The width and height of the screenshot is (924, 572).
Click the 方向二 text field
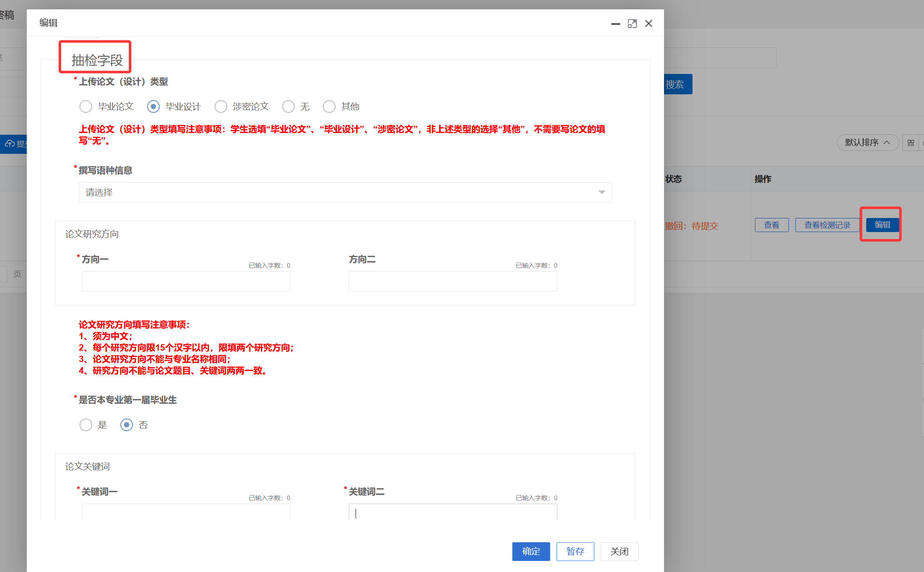(x=452, y=281)
